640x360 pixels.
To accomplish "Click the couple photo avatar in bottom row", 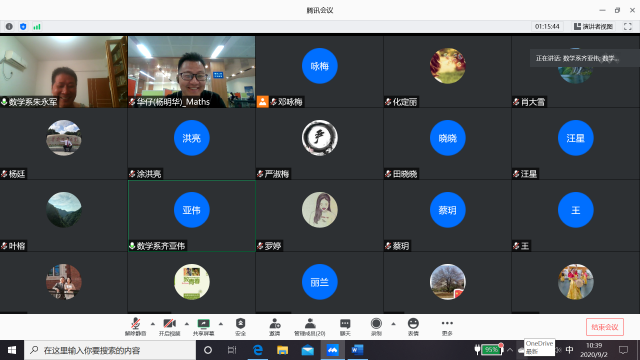I will (64, 282).
